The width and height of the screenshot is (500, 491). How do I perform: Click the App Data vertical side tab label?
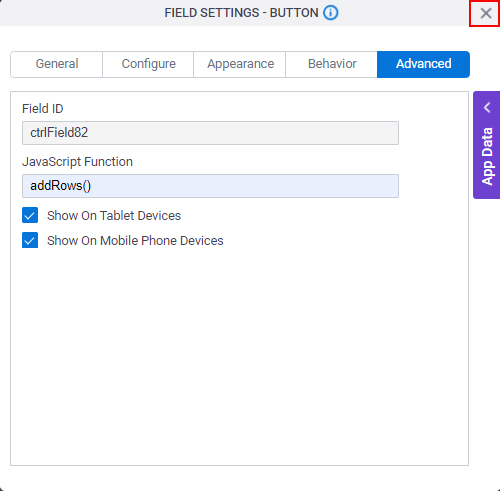pyautogui.click(x=487, y=156)
